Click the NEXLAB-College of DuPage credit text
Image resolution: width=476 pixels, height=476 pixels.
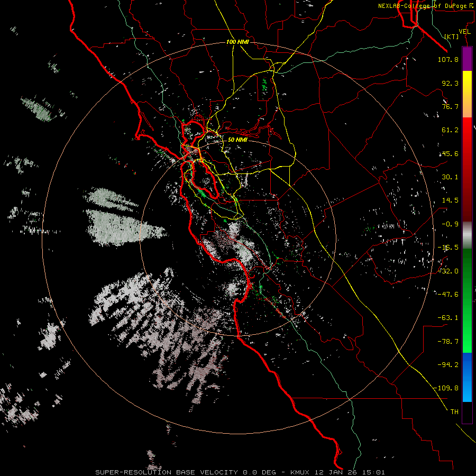click(x=426, y=6)
